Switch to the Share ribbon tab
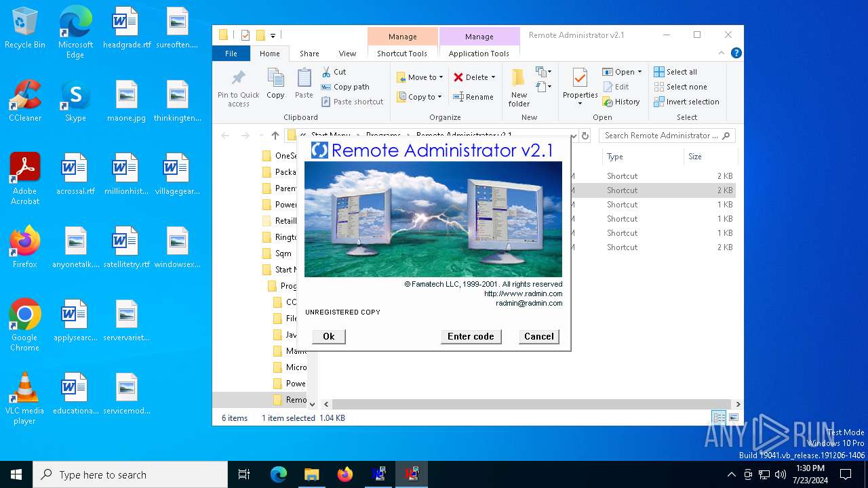Screen dimensions: 868x488 coord(309,54)
